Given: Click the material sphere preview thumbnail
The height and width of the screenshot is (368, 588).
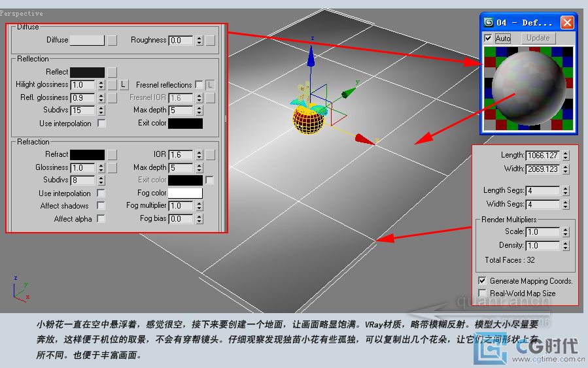Looking at the screenshot, I should pos(528,88).
